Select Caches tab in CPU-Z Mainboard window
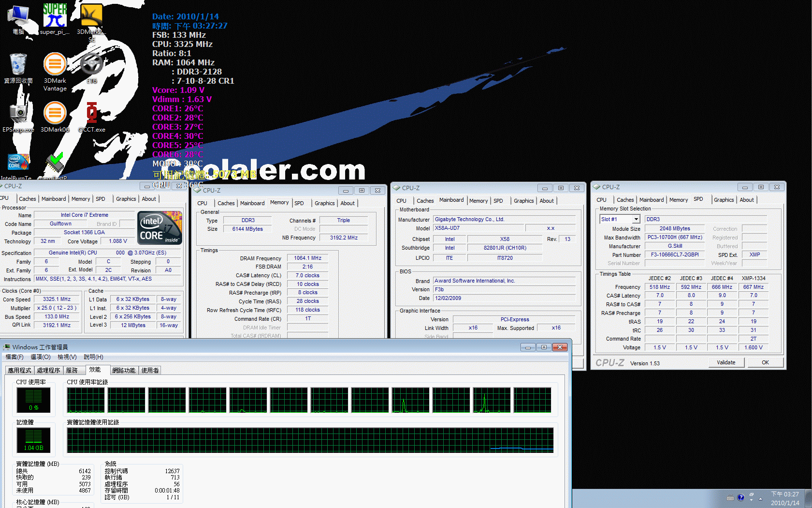 click(425, 201)
